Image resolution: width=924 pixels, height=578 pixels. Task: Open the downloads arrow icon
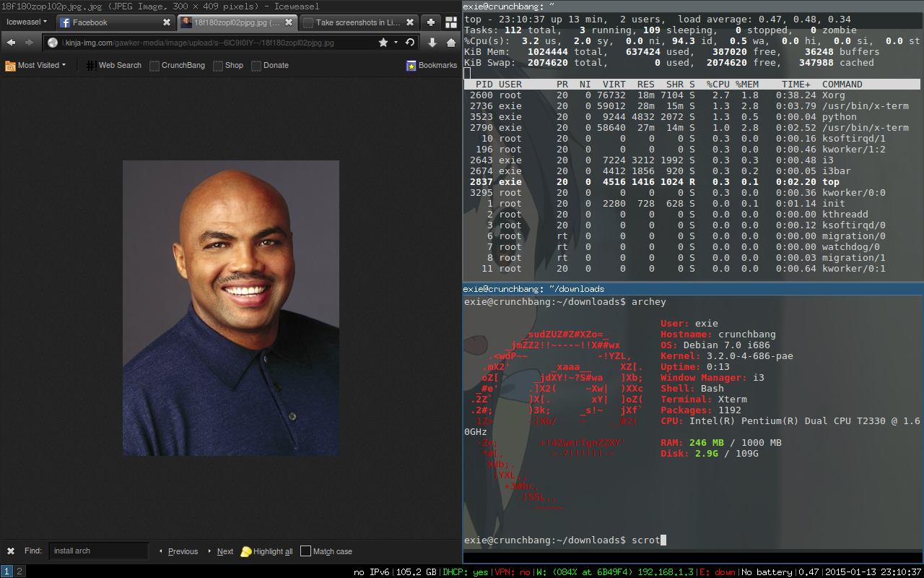coord(432,43)
